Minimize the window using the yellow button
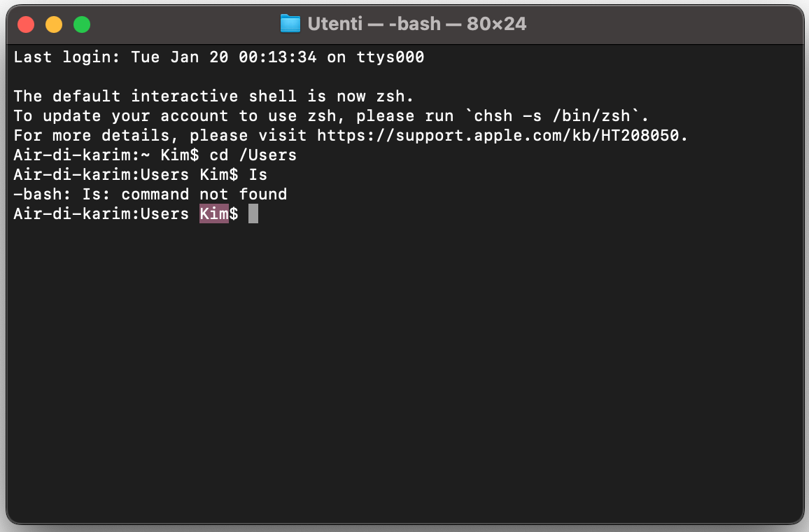 [54, 24]
